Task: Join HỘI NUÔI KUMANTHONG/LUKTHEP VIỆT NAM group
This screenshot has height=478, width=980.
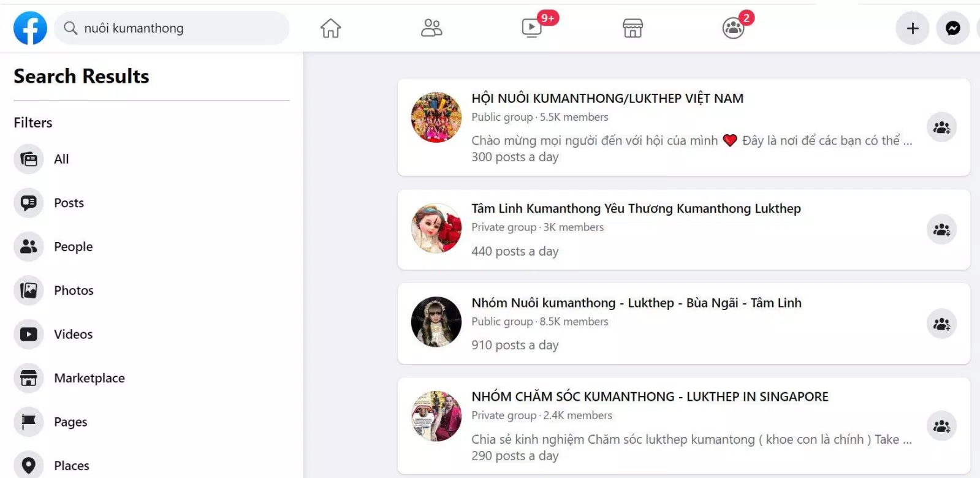Action: pyautogui.click(x=941, y=127)
